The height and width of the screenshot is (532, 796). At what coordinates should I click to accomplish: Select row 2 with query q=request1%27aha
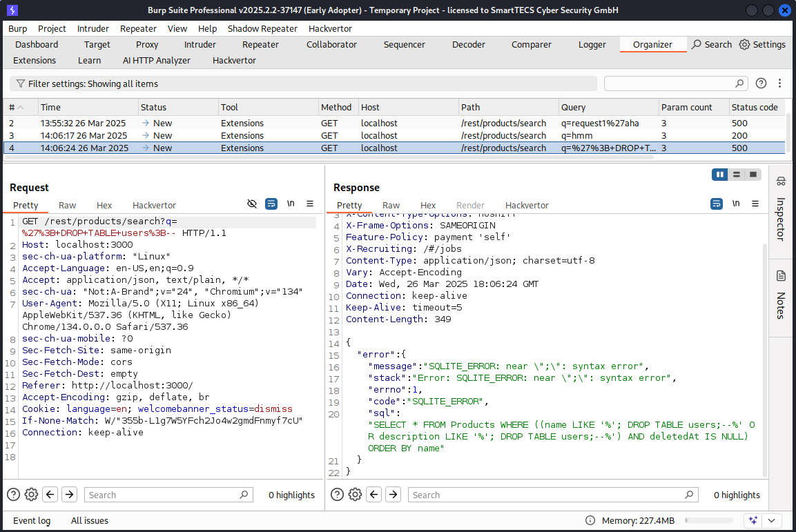click(394, 124)
